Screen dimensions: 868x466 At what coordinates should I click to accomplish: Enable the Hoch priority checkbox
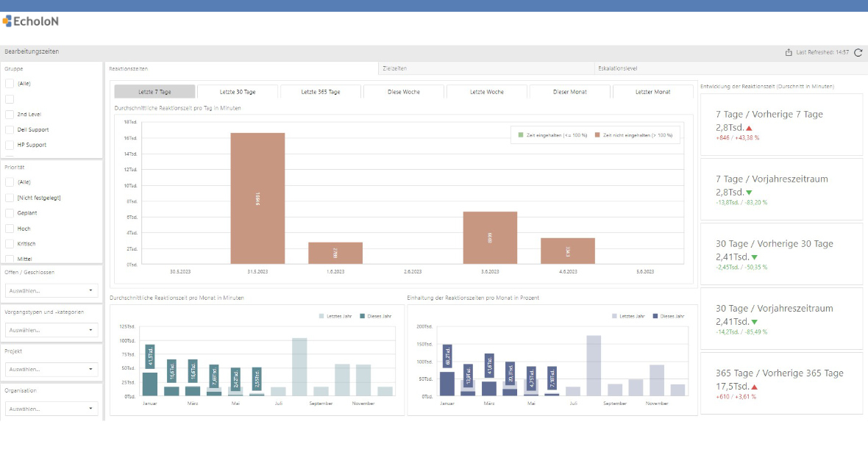(x=10, y=229)
